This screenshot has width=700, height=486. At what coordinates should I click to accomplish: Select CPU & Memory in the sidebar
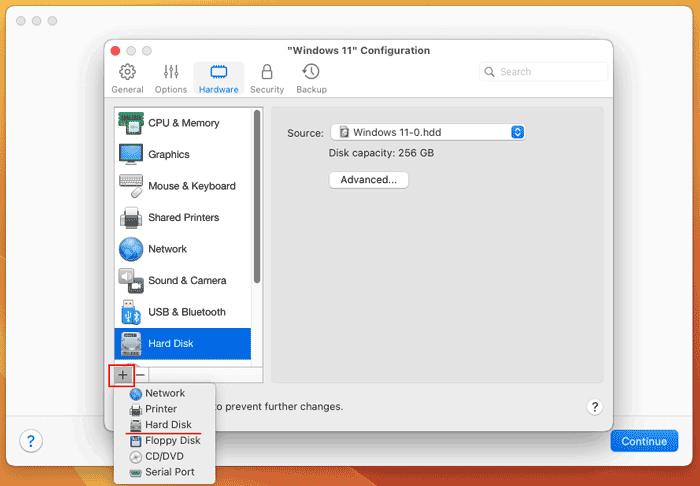(183, 123)
